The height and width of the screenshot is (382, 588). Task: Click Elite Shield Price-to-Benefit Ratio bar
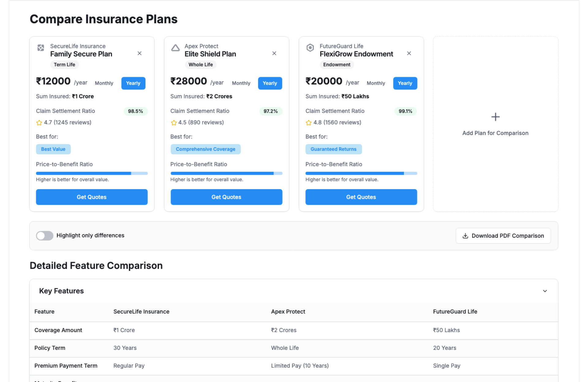pyautogui.click(x=226, y=173)
